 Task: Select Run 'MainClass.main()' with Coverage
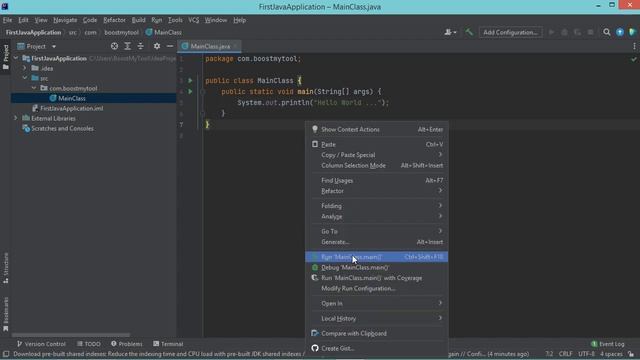pos(376,278)
